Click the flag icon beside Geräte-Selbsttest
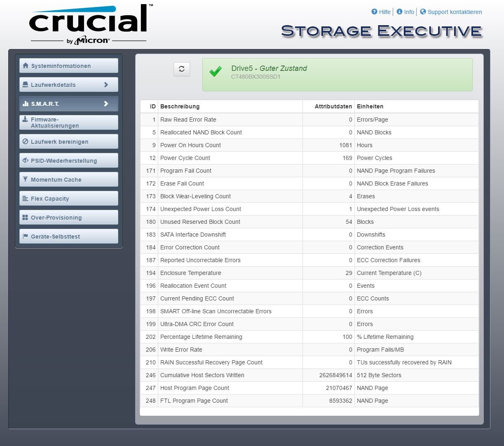This screenshot has width=504, height=446. pos(26,236)
